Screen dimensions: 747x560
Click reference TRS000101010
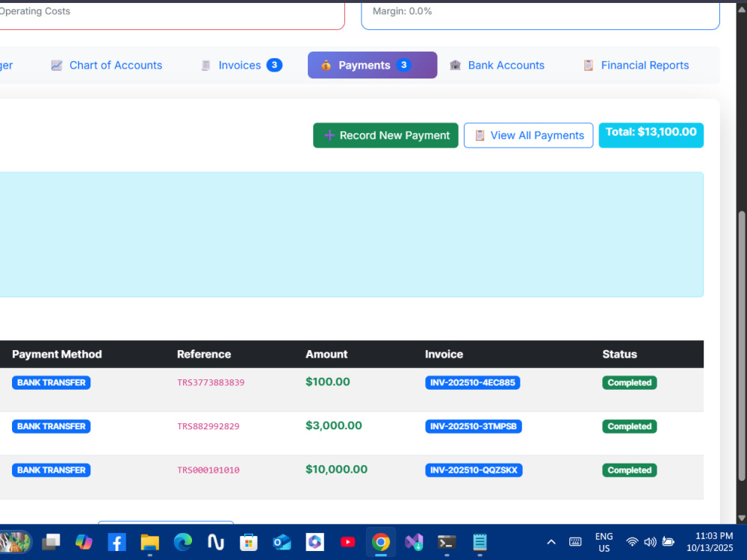pos(208,470)
